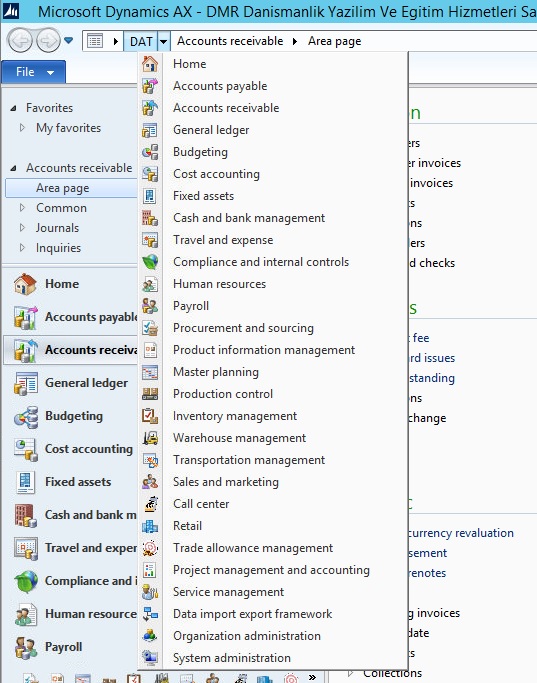537x683 pixels.
Task: Click the foreign currency revaluation link
Action: 461,533
